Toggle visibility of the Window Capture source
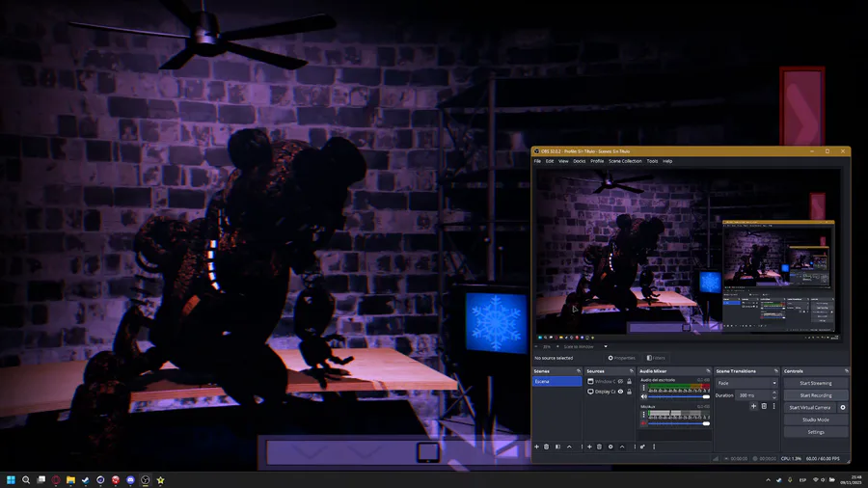This screenshot has height=488, width=868. click(620, 381)
